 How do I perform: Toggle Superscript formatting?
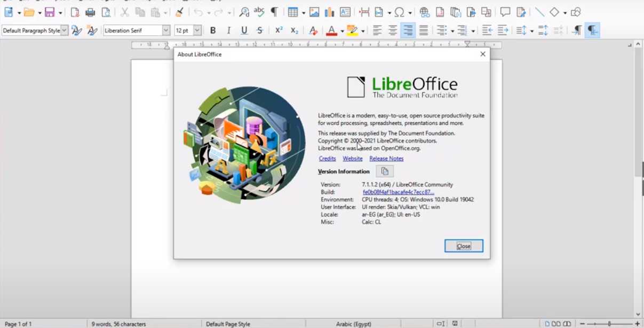click(x=279, y=30)
